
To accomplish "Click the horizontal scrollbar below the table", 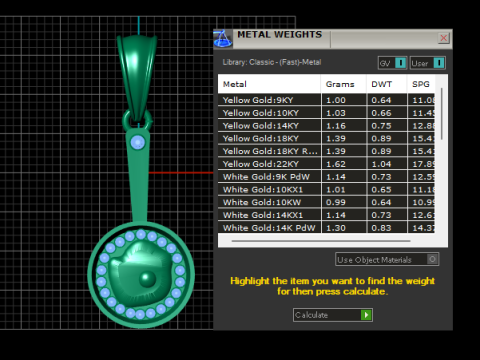I will (321, 241).
